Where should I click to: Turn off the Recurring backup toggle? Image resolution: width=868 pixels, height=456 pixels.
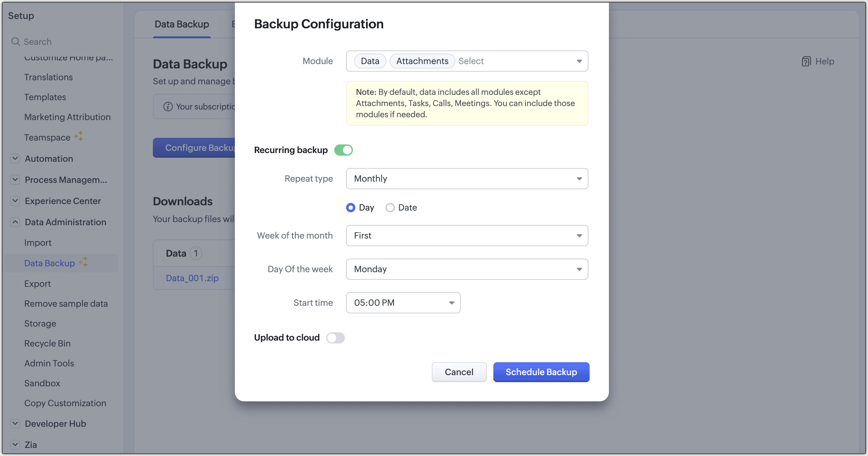point(343,150)
